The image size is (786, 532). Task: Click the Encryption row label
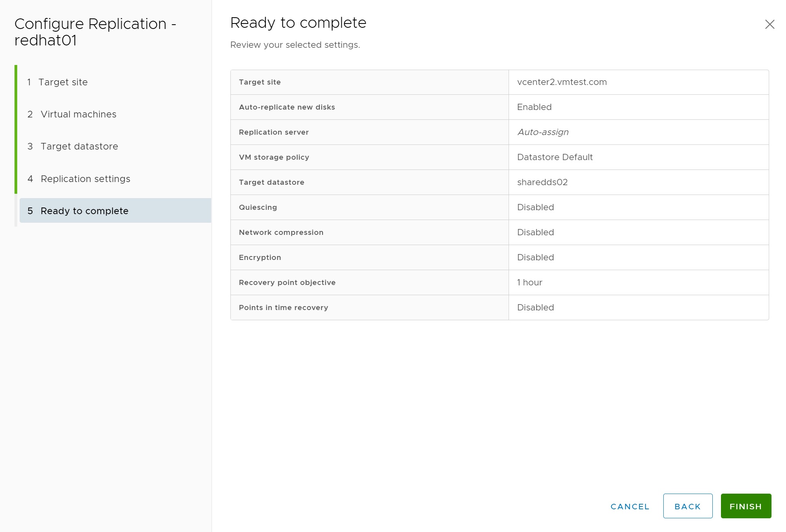coord(260,258)
